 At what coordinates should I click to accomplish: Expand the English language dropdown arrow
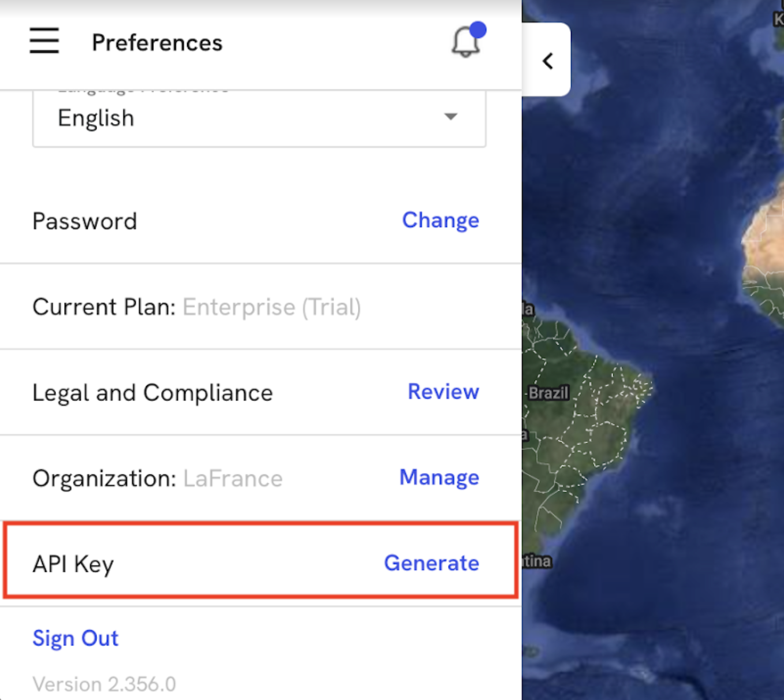click(x=451, y=117)
